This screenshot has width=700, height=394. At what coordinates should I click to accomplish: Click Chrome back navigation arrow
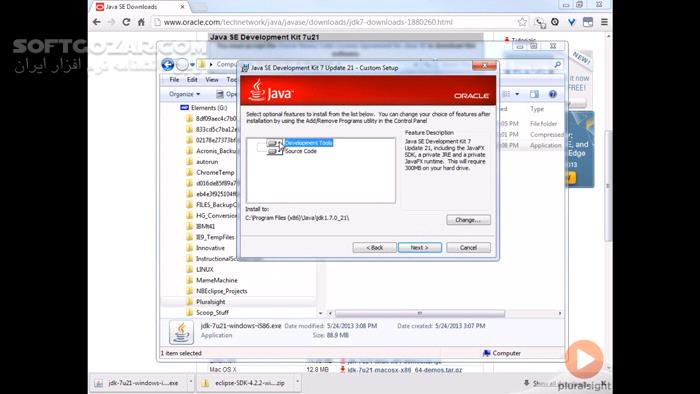[97, 22]
